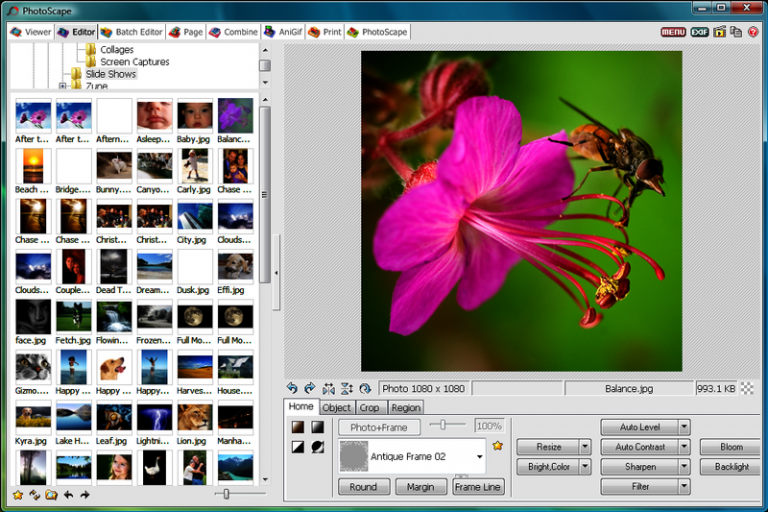Viewport: 768px width, 512px height.
Task: Click the star beside the frame selector
Action: point(498,445)
